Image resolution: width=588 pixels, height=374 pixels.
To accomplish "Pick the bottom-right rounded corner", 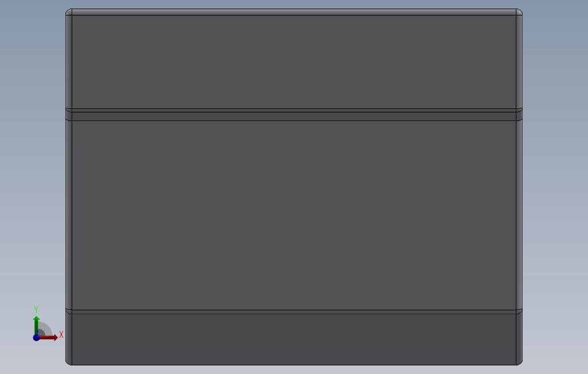I will [x=519, y=361].
